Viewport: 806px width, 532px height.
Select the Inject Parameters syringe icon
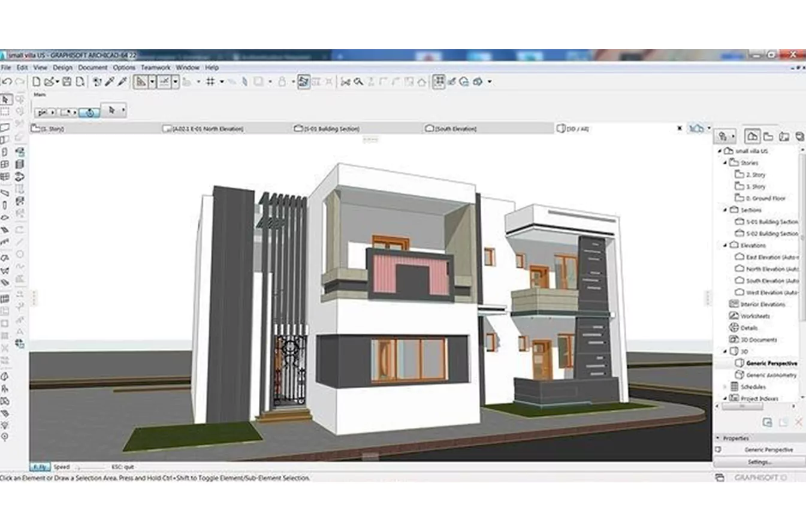tap(122, 81)
